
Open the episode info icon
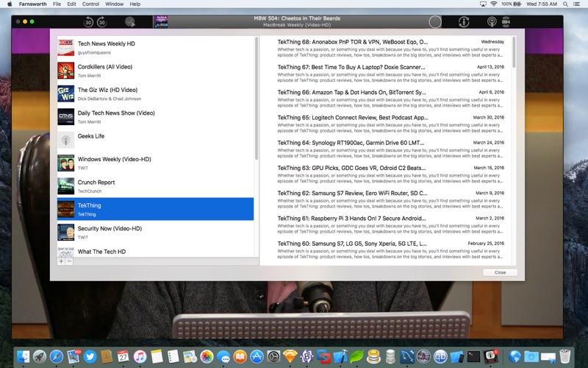point(464,22)
